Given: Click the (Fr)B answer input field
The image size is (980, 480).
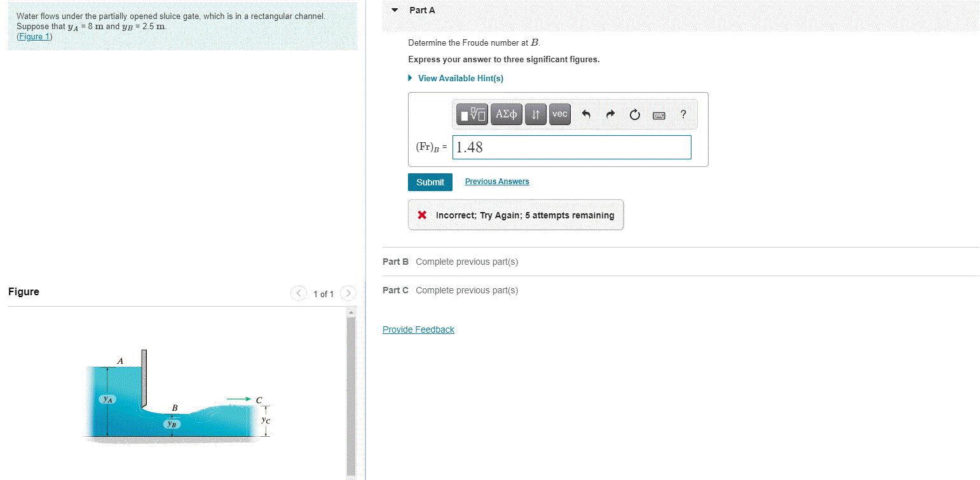Looking at the screenshot, I should 572,147.
